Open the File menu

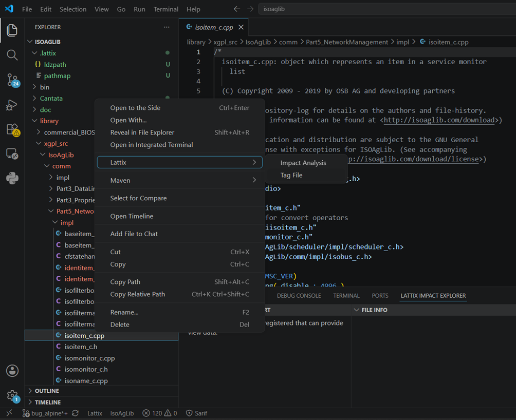tap(27, 9)
